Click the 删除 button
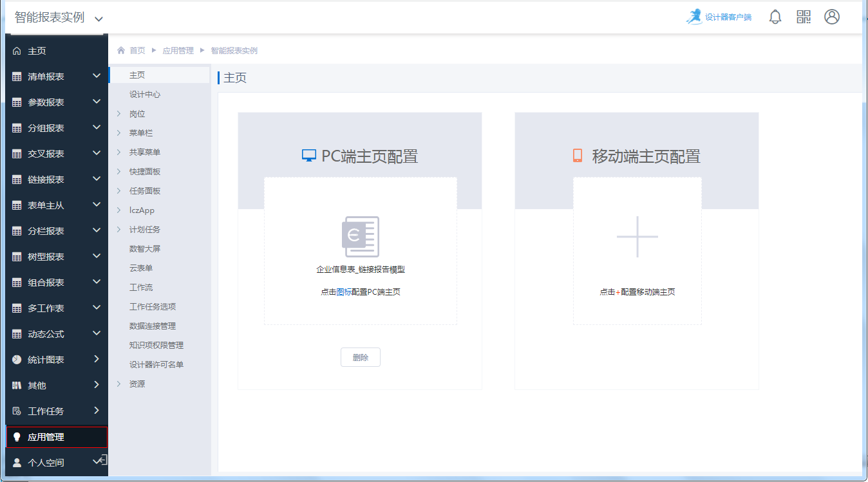Viewport: 868px width, 482px height. coord(361,357)
